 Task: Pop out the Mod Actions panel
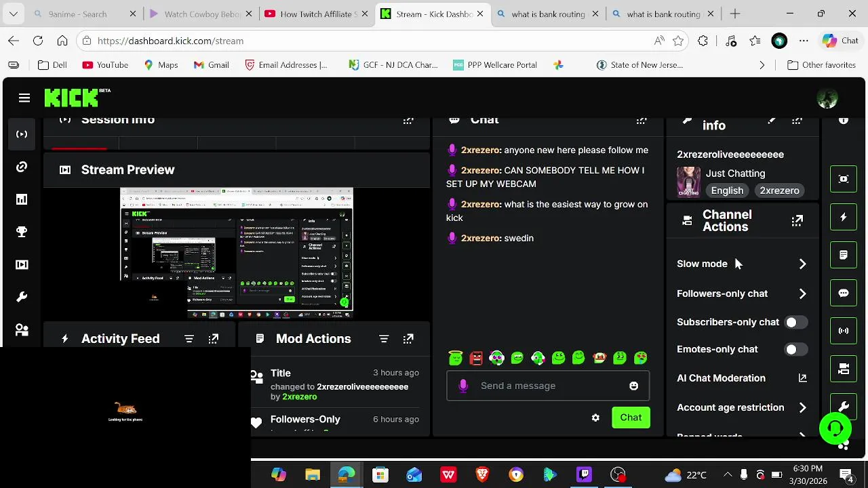tap(408, 339)
